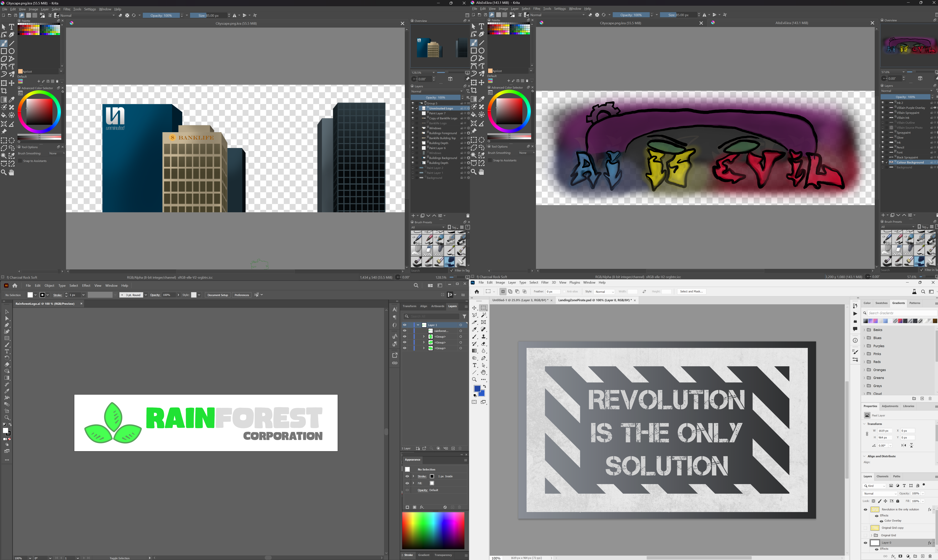Click the Document Setup button
Viewport: 938px width, 560px height.
click(218, 295)
